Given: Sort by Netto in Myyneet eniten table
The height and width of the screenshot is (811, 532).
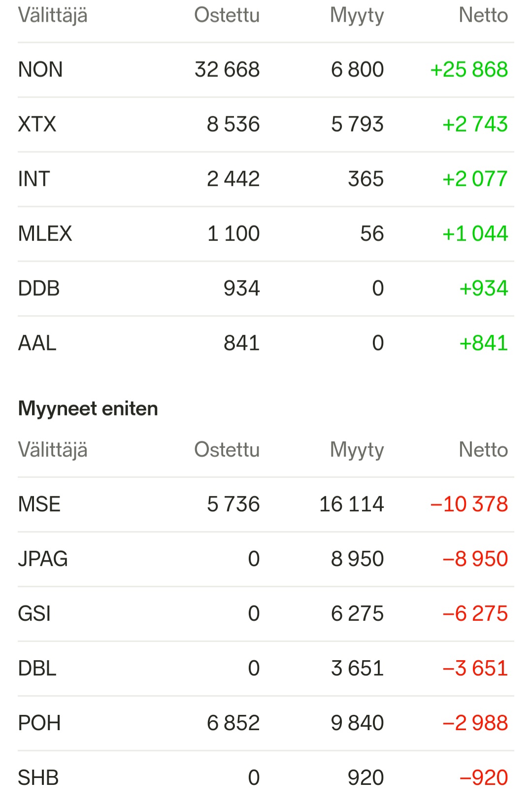Looking at the screenshot, I should (483, 449).
